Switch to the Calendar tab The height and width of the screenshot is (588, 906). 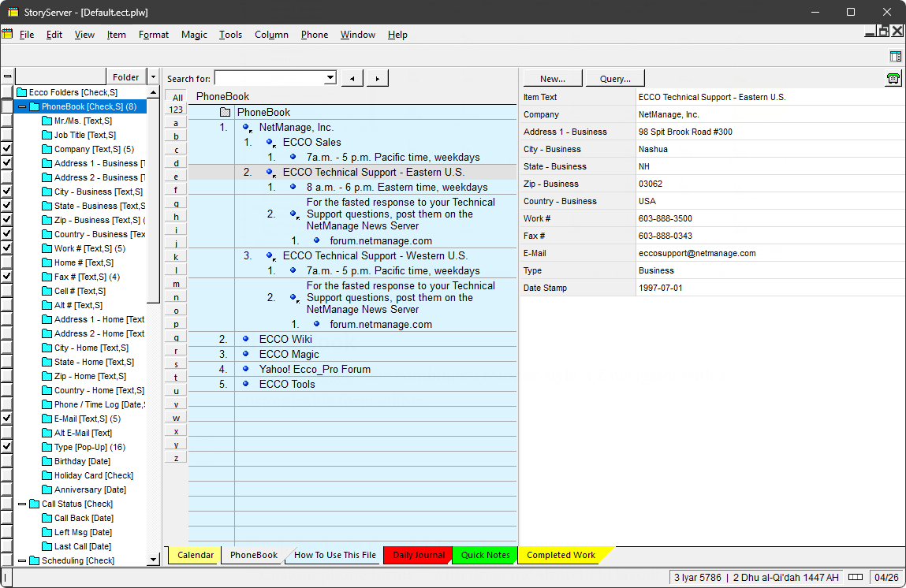(196, 555)
